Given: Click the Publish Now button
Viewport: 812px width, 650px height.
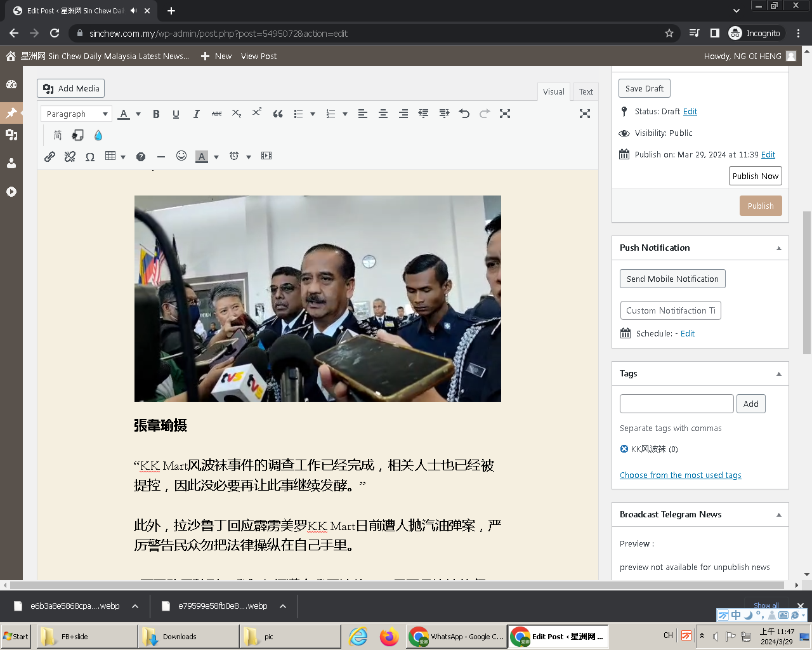Looking at the screenshot, I should [755, 176].
